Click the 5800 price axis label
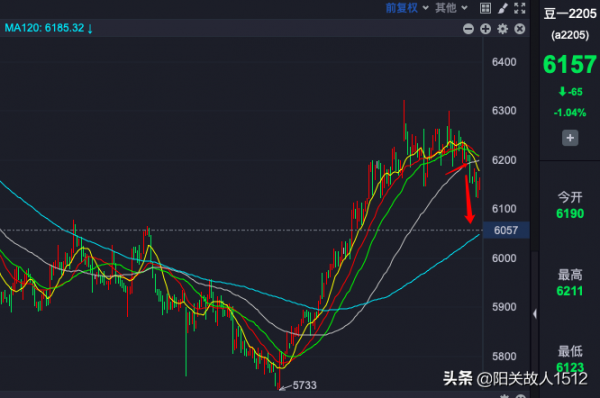The height and width of the screenshot is (398, 600). click(504, 356)
